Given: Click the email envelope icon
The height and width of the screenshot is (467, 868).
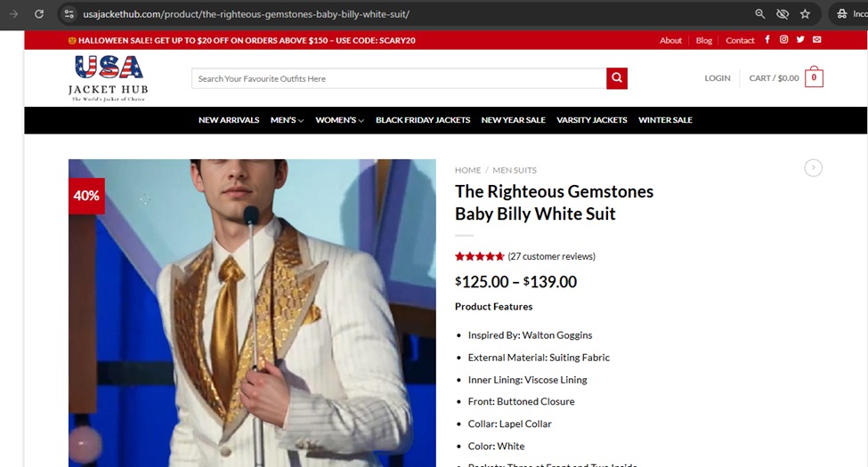Looking at the screenshot, I should [x=817, y=39].
